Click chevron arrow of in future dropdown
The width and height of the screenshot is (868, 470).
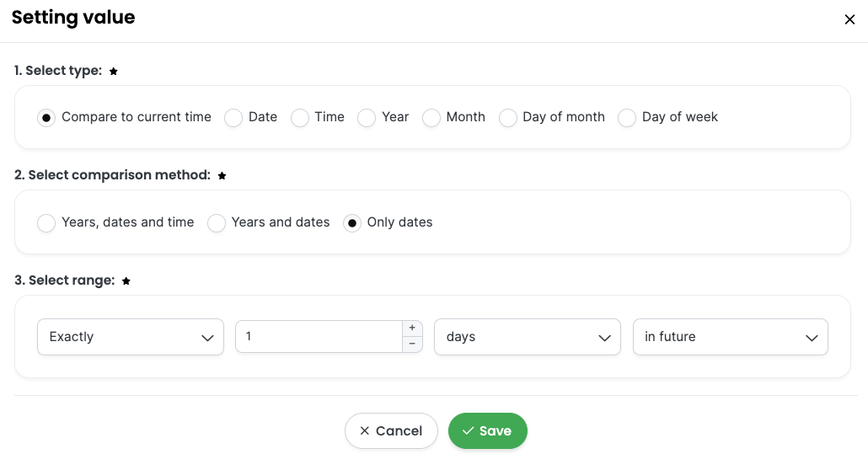[812, 338]
